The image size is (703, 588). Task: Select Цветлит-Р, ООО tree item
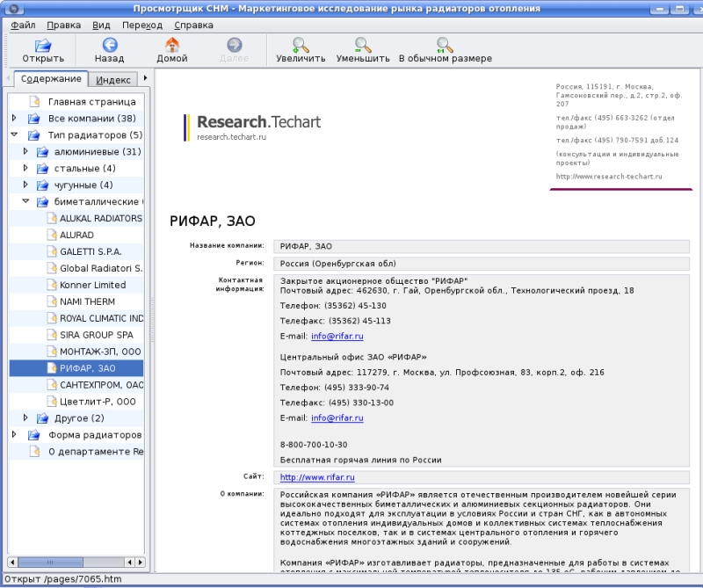(98, 402)
